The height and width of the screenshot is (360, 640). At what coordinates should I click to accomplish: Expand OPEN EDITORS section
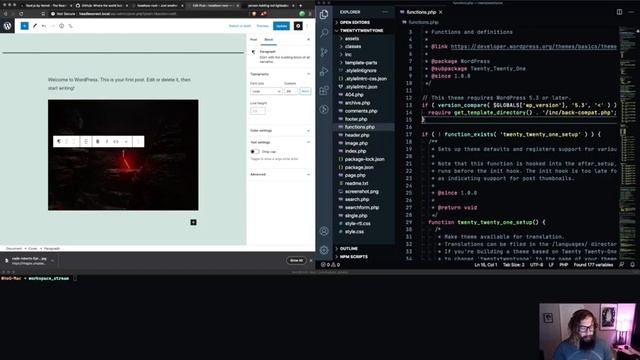pyautogui.click(x=364, y=22)
